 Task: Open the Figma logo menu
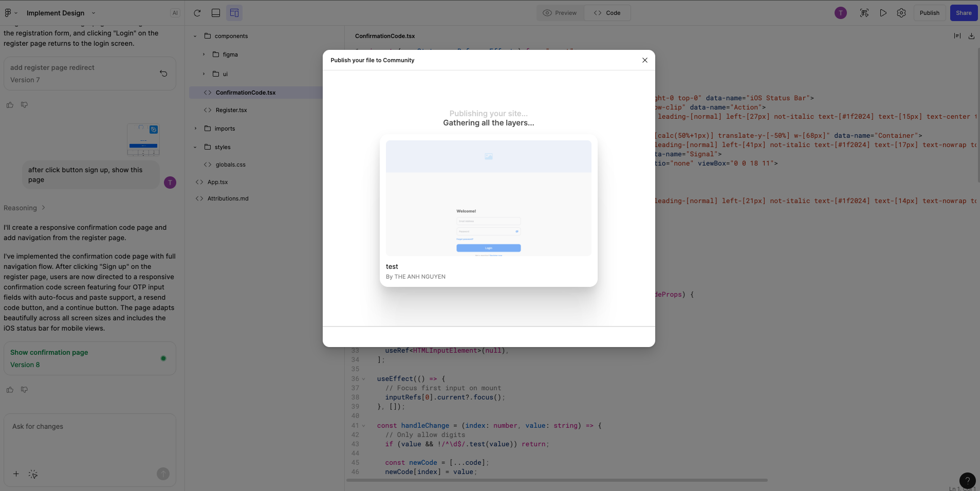point(10,13)
